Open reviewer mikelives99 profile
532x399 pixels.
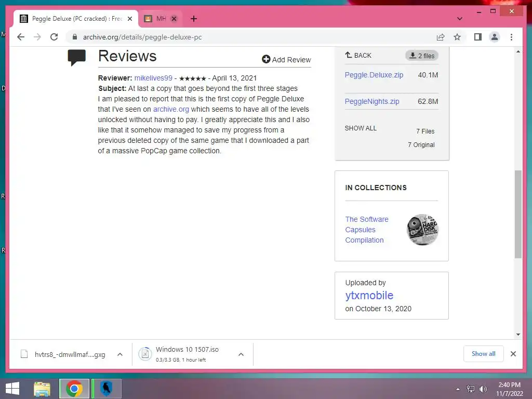click(153, 78)
